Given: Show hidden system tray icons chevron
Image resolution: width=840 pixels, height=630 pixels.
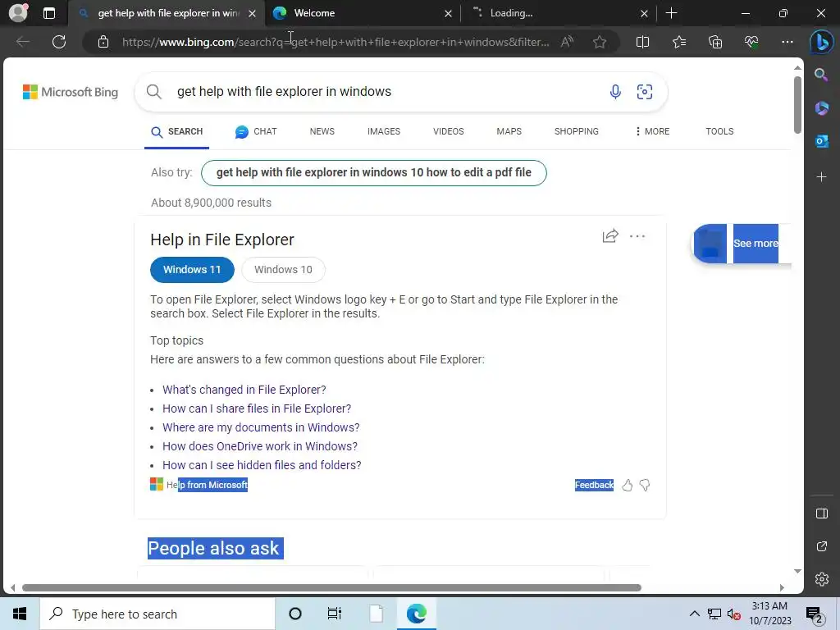Looking at the screenshot, I should tap(694, 614).
